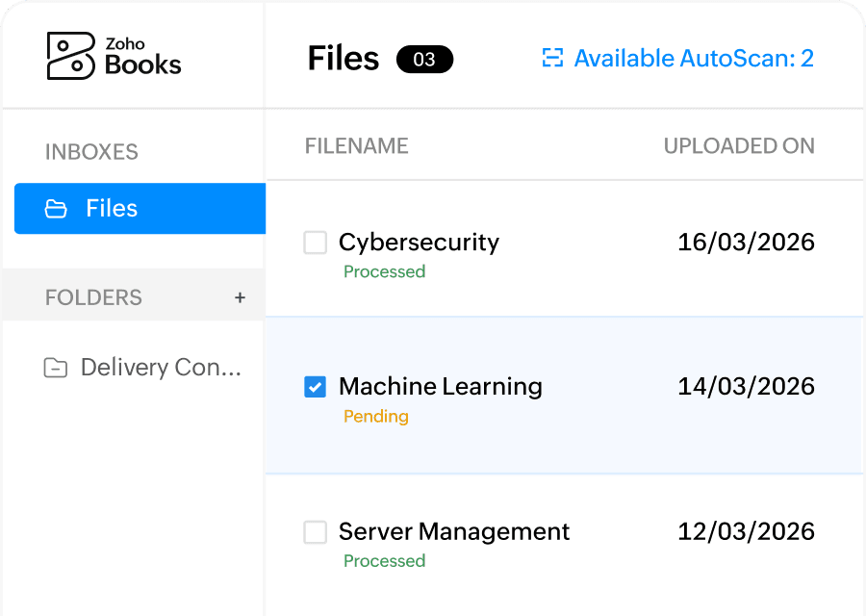Sort by FILENAME column header
The height and width of the screenshot is (616, 866).
[x=356, y=146]
